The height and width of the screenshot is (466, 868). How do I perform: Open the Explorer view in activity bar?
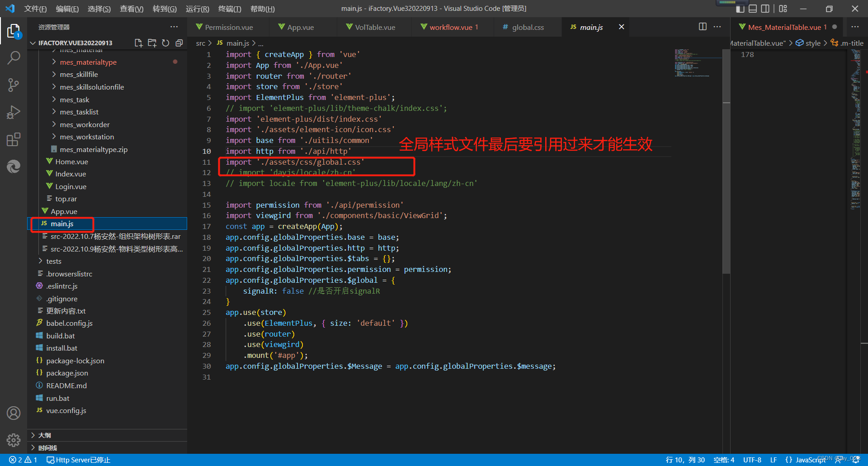[14, 31]
